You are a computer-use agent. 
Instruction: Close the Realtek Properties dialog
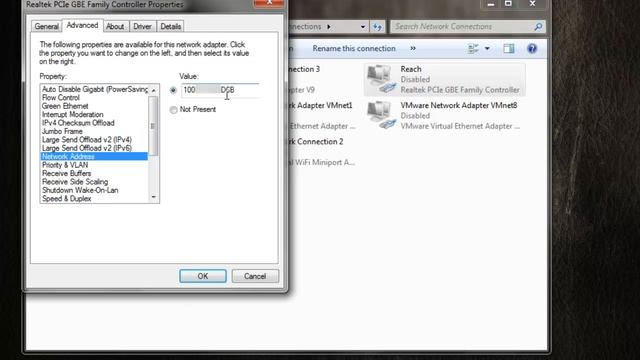[269, 3]
